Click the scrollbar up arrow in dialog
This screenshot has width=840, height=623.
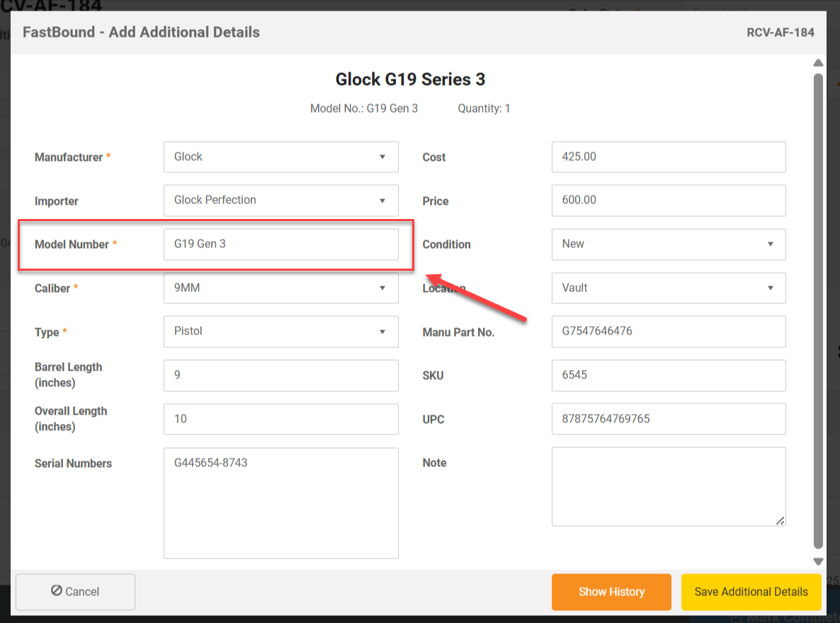coord(818,63)
